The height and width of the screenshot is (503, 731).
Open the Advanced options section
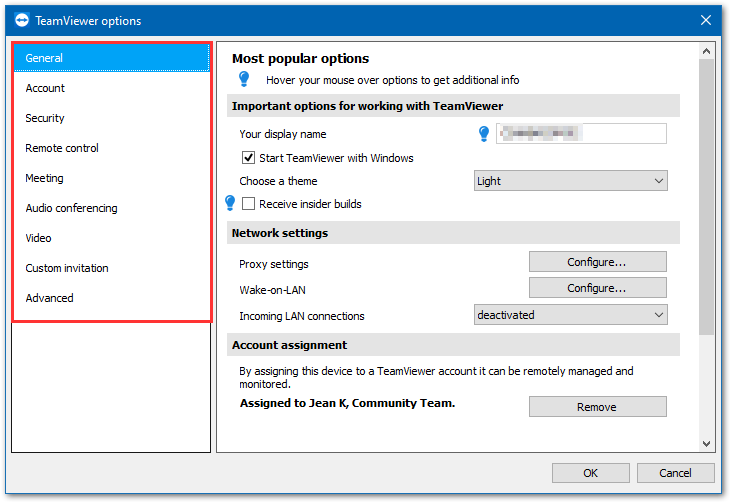pyautogui.click(x=49, y=298)
